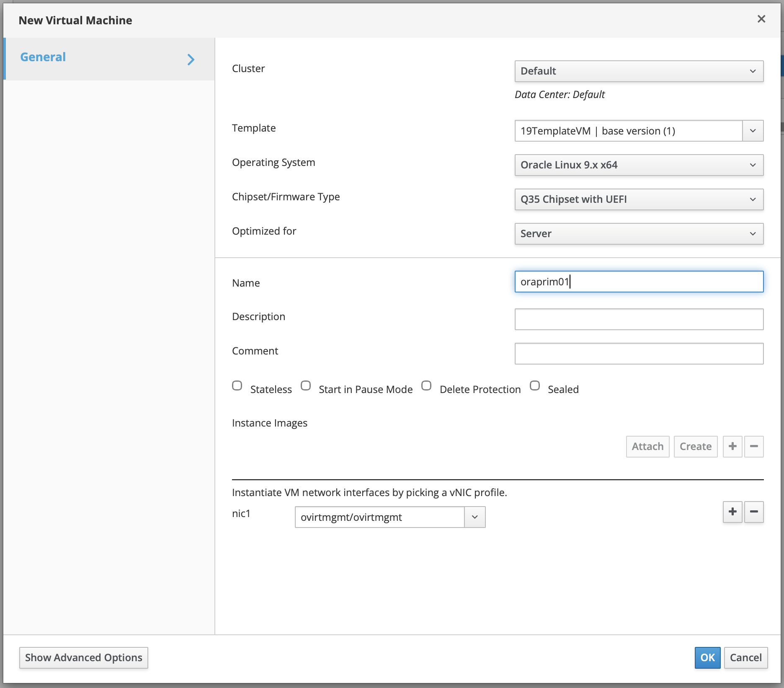The image size is (784, 688).
Task: Open the Chipset/Firmware Type dropdown
Action: [639, 199]
